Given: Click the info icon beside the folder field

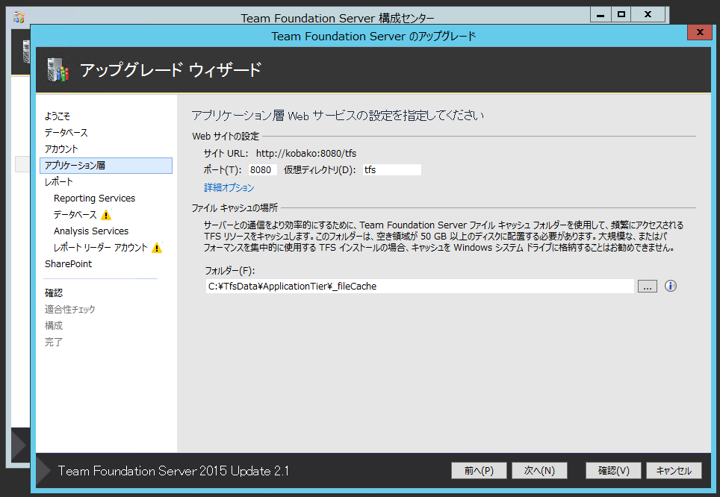Looking at the screenshot, I should point(670,286).
